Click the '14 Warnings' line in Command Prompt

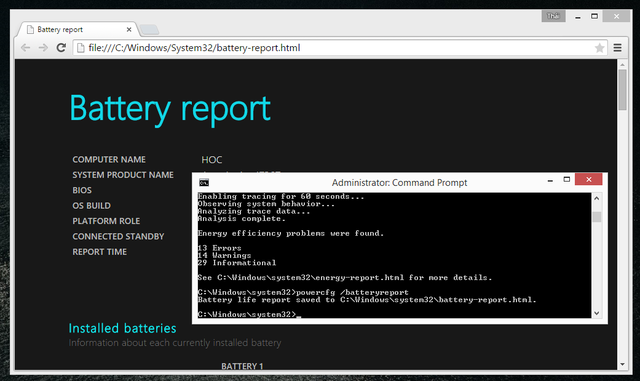(224, 256)
